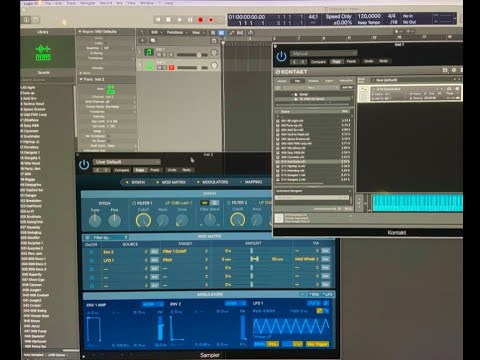Click Paste in the Sampler header
480x360 pixels.
pos(155,170)
